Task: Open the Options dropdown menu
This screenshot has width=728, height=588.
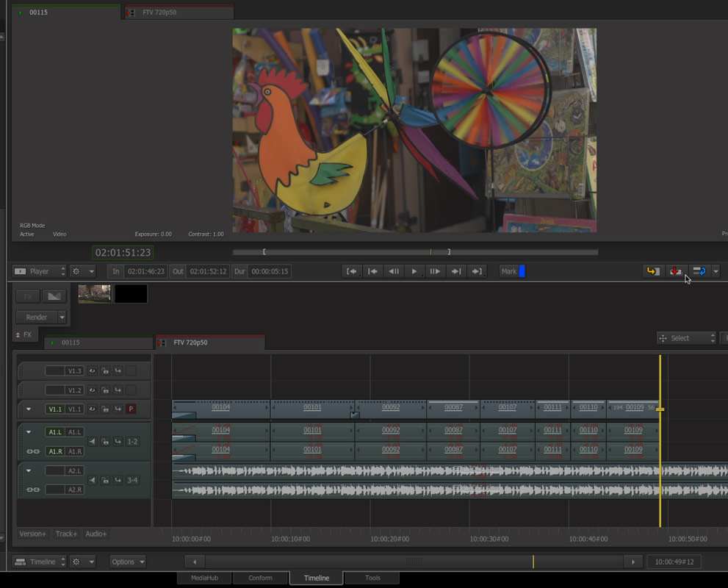Action: [128, 562]
